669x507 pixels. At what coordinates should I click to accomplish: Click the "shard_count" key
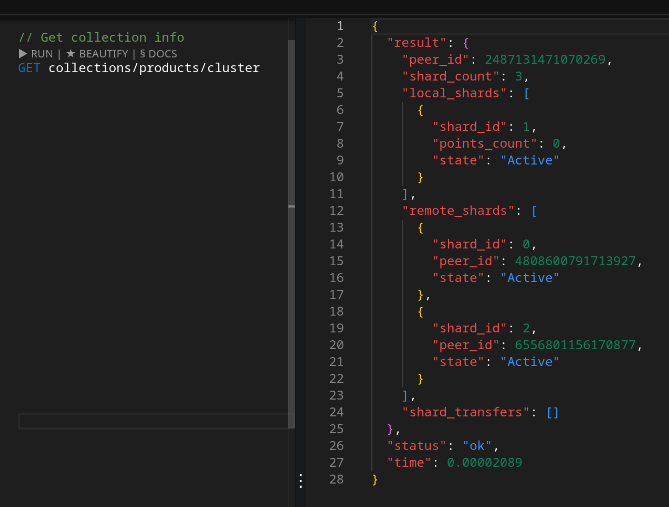click(449, 76)
